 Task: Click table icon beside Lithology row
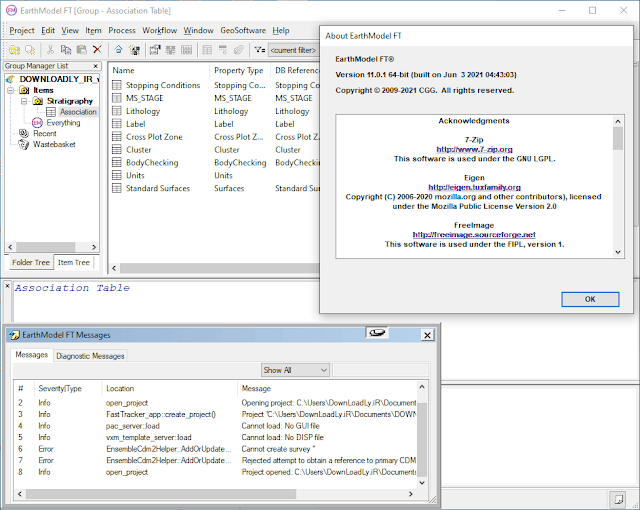point(117,111)
